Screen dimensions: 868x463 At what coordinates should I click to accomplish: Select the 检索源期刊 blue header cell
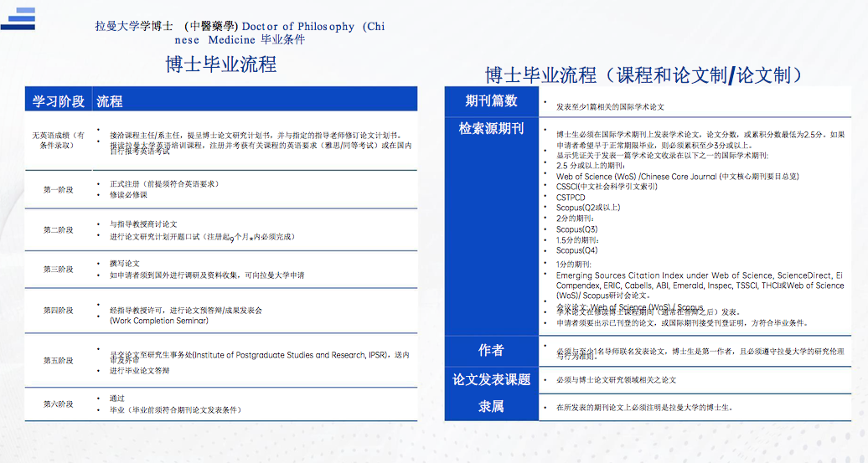coord(491,129)
